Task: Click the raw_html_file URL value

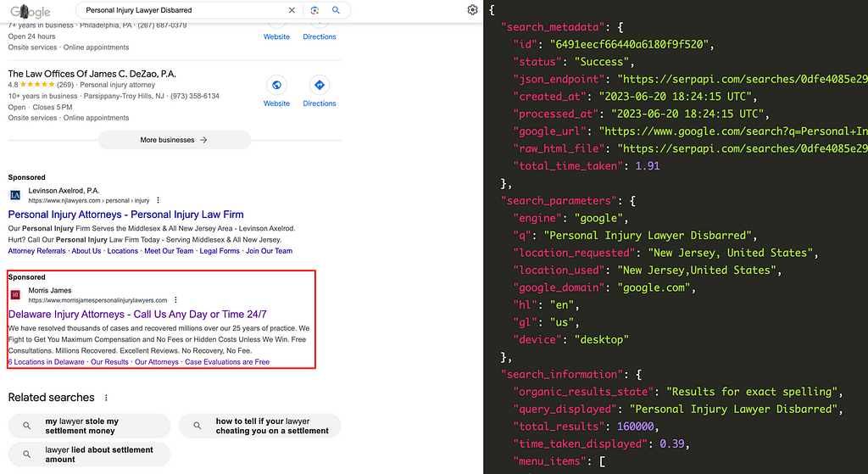Action: (x=743, y=148)
